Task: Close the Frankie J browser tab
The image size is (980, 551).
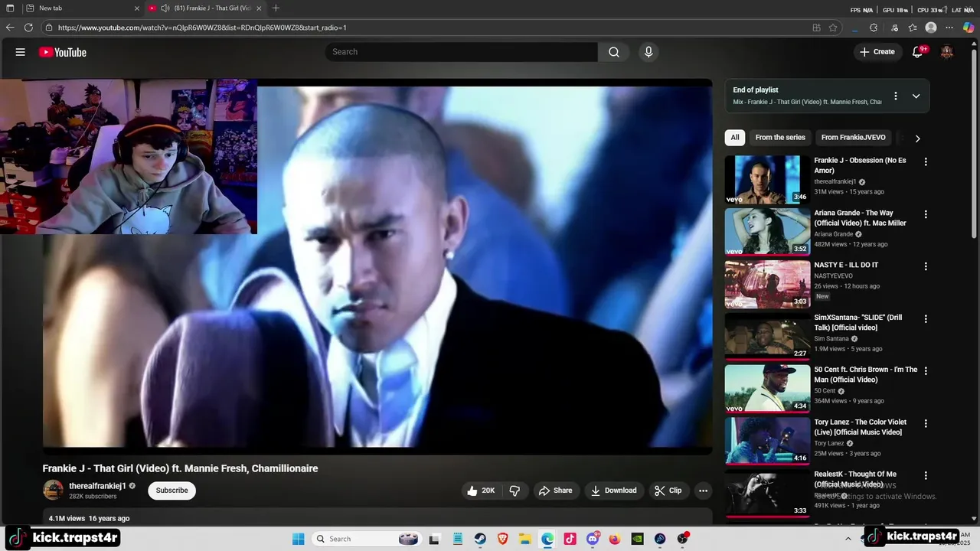Action: click(x=259, y=8)
